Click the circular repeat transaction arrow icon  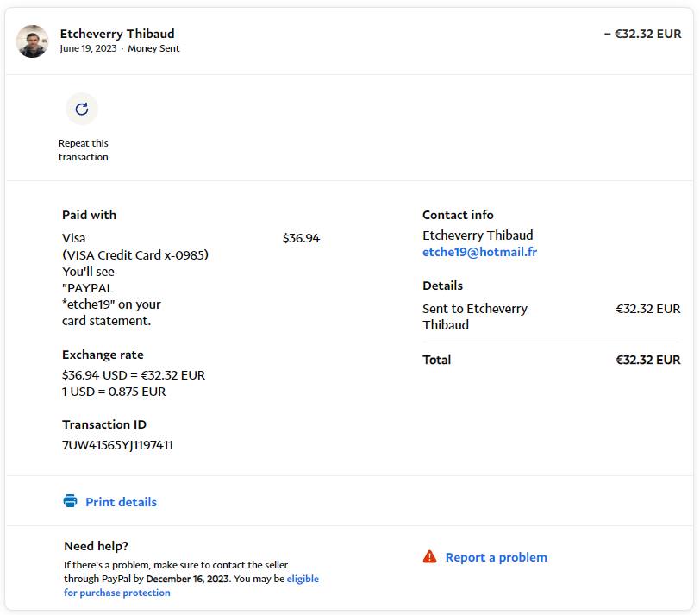[x=82, y=110]
